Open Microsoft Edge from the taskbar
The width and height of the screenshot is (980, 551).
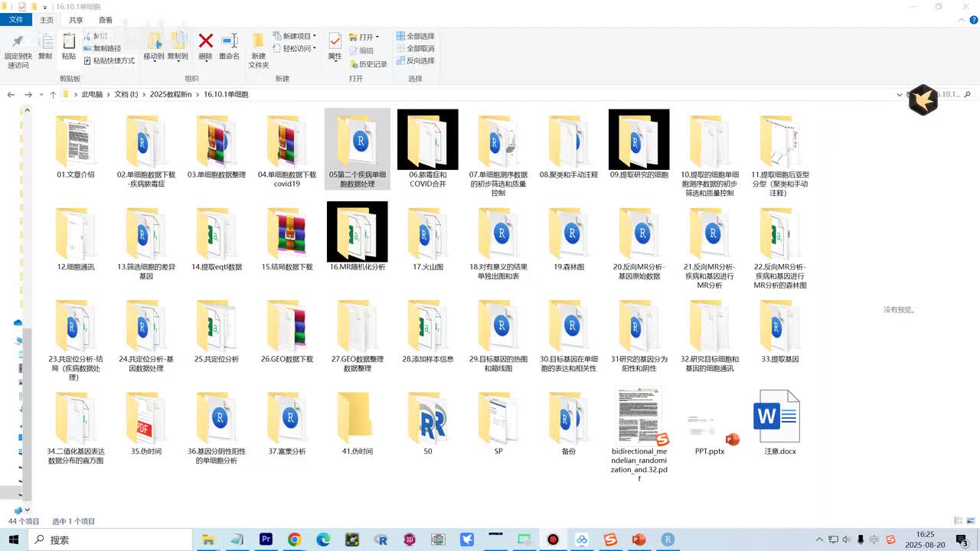[324, 540]
